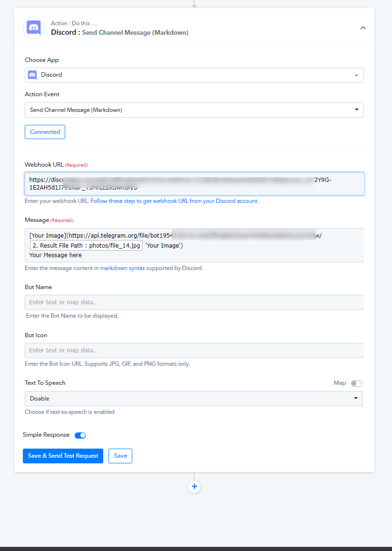Click the 'Enter the Bot Name to be displayed.' hint
This screenshot has height=551, width=392.
[72, 316]
